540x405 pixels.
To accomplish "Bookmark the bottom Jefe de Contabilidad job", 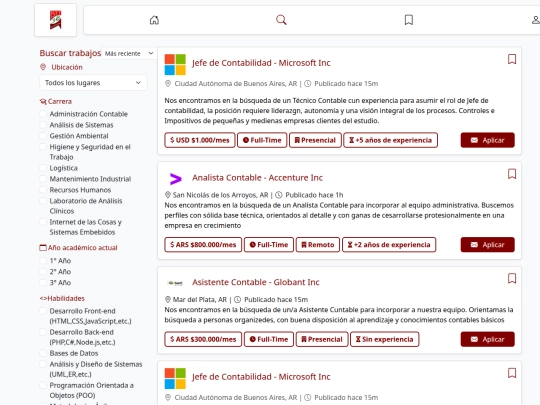I will tap(512, 373).
